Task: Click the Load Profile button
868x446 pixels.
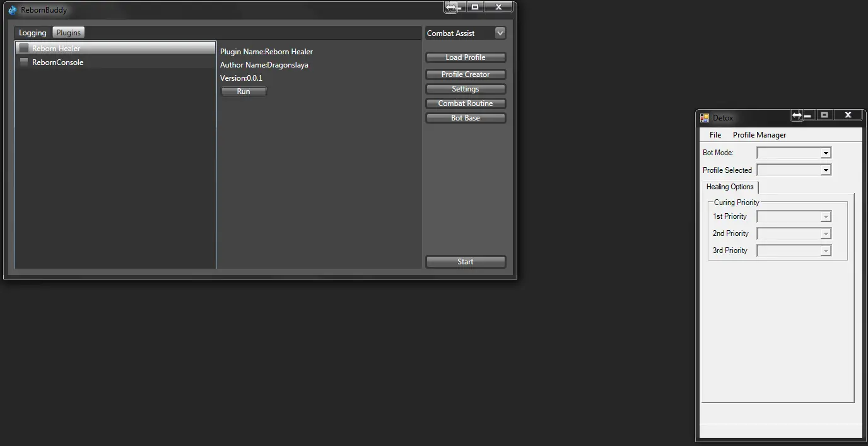Action: pyautogui.click(x=466, y=57)
